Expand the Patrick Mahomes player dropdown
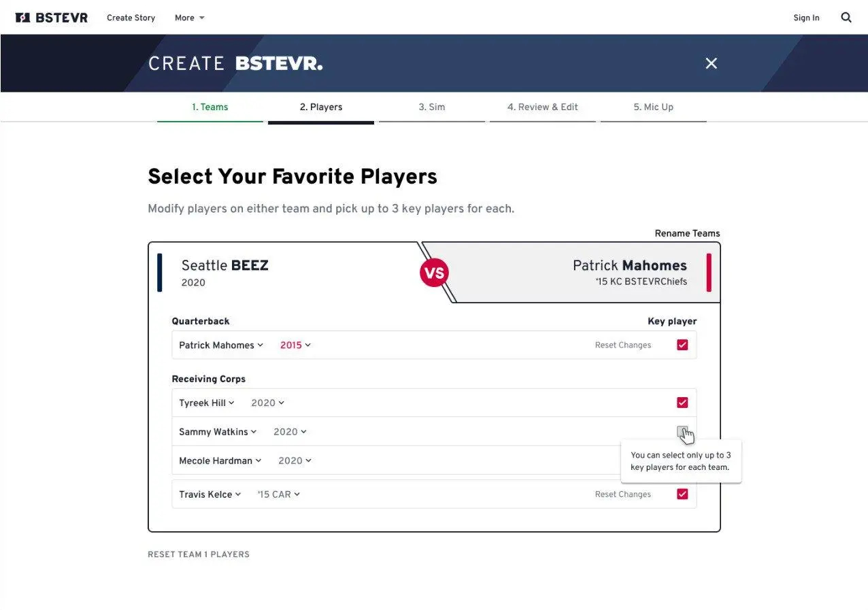 click(x=221, y=345)
